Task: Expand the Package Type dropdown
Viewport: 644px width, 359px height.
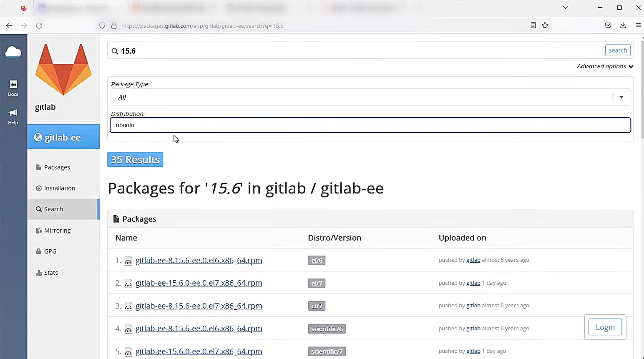Action: tap(621, 97)
